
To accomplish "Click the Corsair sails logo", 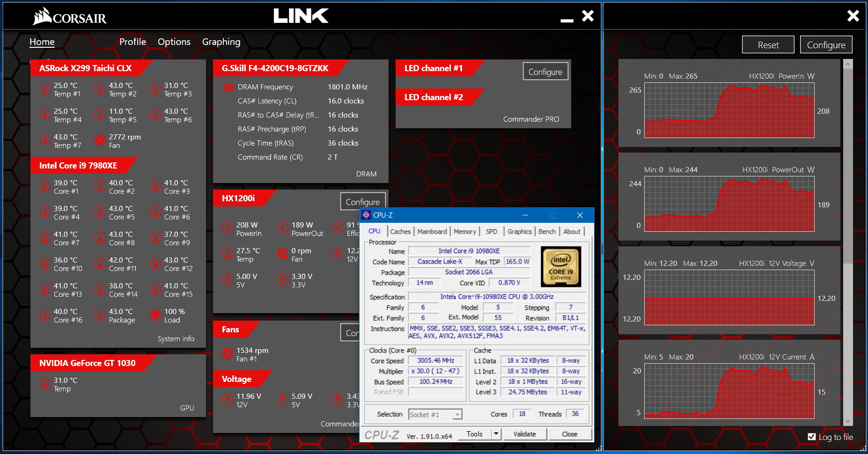I will [42, 16].
